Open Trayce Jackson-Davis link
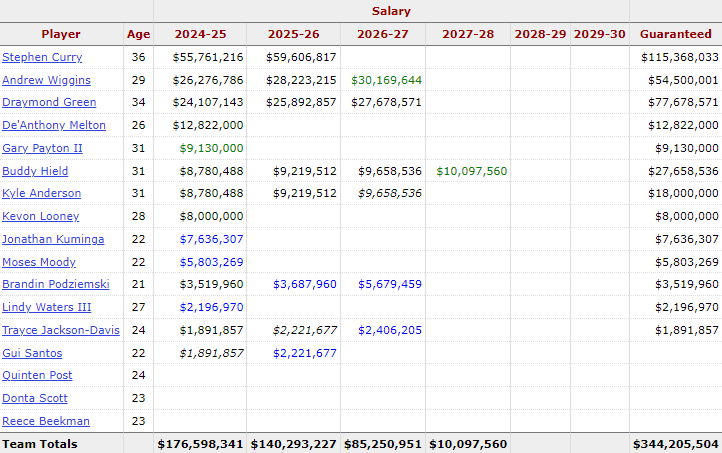 coord(61,331)
